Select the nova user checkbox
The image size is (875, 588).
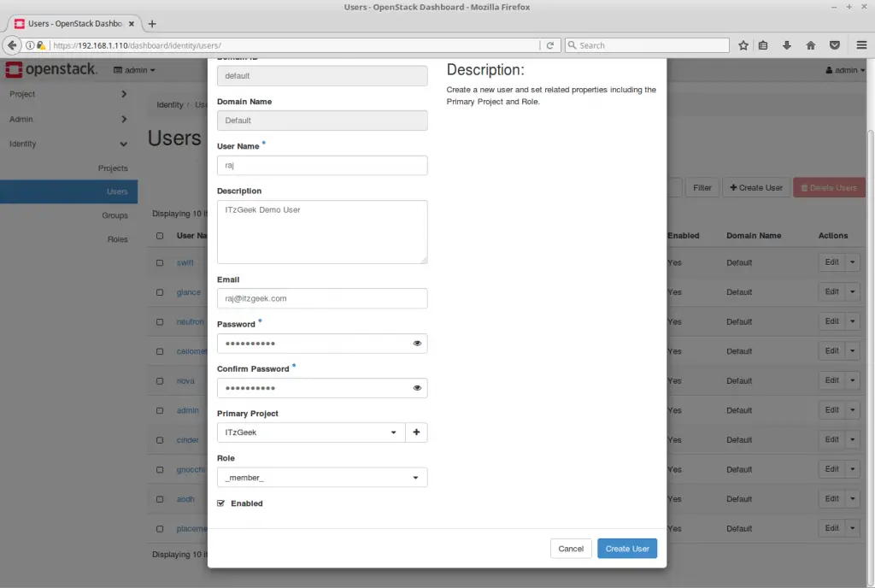160,381
